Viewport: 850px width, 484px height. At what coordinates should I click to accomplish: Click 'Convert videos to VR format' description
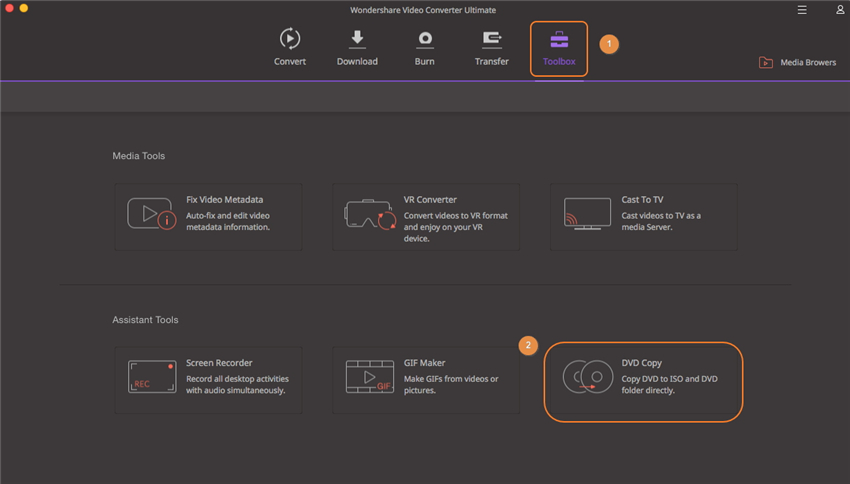[456, 227]
